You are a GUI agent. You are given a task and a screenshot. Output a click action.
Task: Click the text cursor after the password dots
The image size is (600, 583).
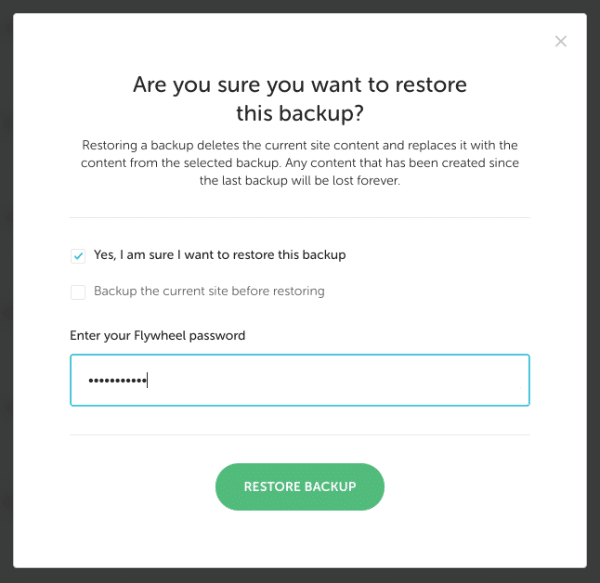click(148, 381)
